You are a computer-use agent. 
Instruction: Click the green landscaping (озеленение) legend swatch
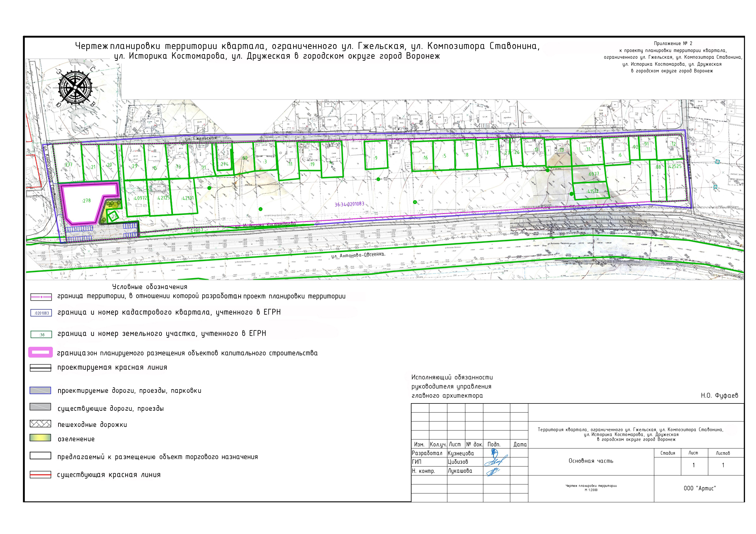(40, 438)
